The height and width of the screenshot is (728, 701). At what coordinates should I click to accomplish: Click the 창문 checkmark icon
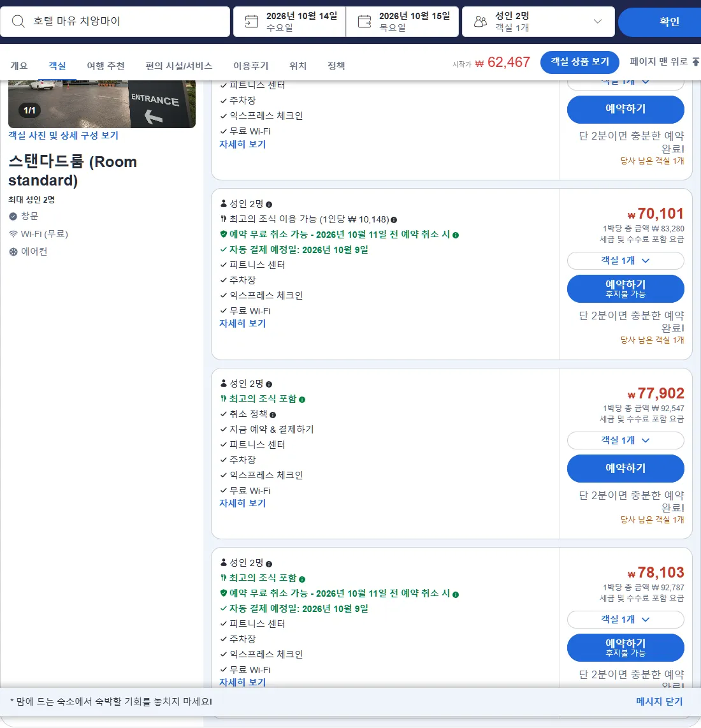[13, 216]
